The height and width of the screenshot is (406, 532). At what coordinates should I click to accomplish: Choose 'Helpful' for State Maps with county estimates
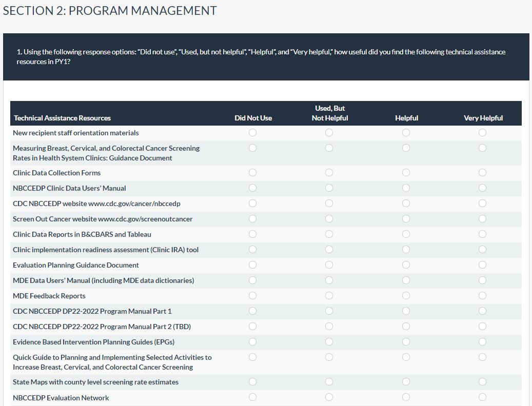(x=406, y=382)
